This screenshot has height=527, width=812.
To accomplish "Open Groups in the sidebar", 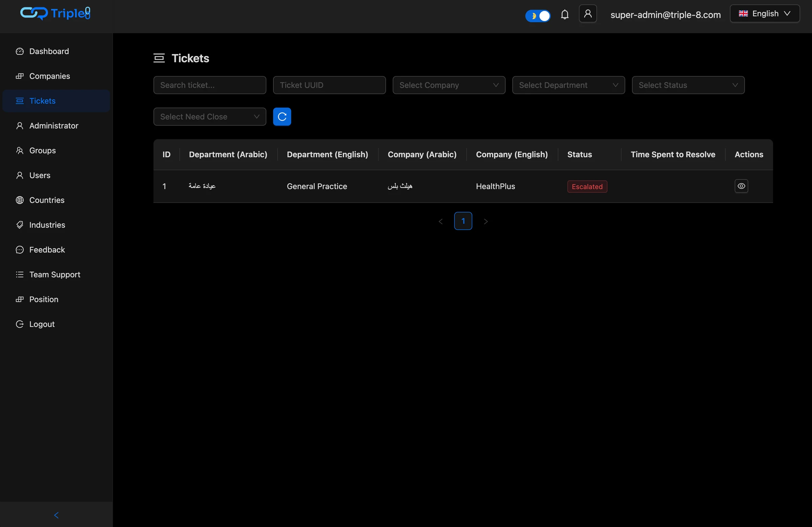I will [x=56, y=150].
